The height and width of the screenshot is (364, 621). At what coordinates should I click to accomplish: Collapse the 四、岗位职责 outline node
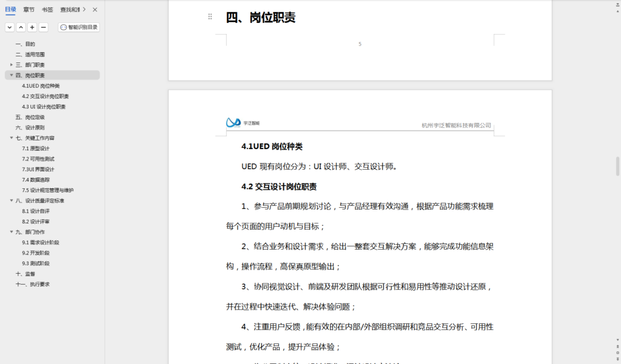point(11,75)
